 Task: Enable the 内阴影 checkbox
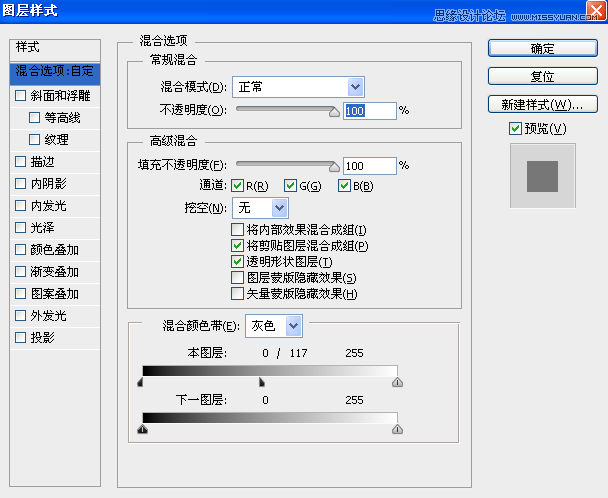(21, 183)
